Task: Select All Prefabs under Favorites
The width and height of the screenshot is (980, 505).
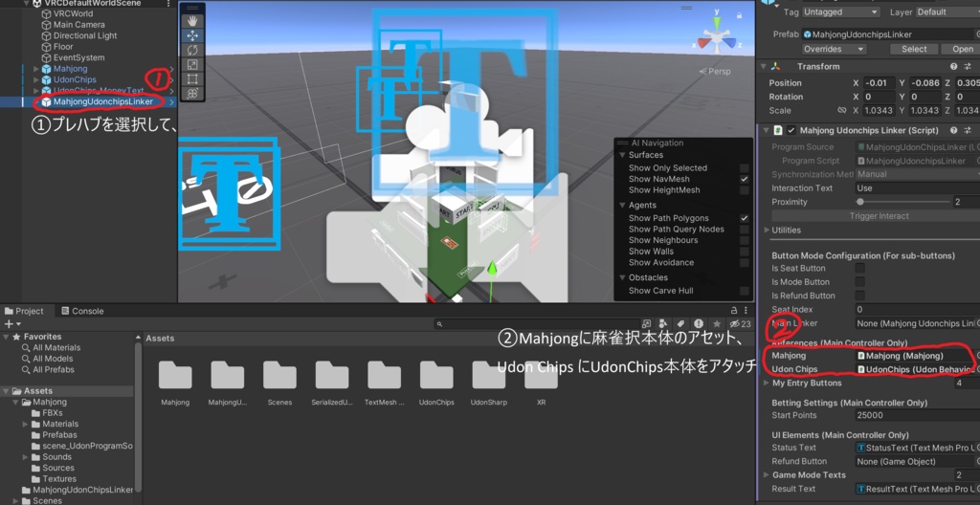Action: (54, 369)
